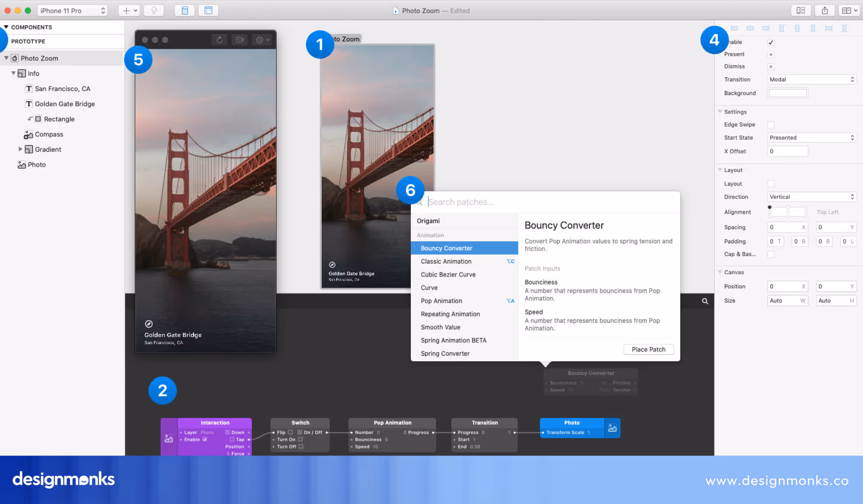Viewport: 863px width, 504px height.
Task: Toggle the Edge Swipe checkbox
Action: click(771, 125)
